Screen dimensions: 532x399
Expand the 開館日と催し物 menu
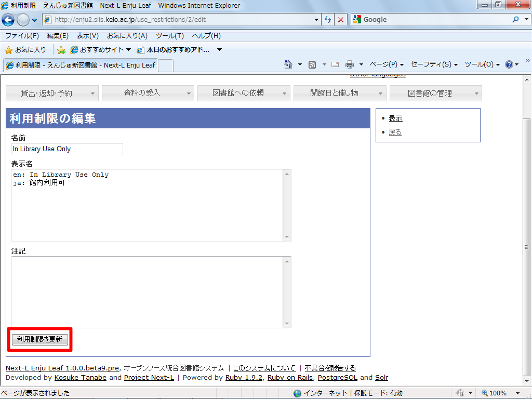pos(340,94)
